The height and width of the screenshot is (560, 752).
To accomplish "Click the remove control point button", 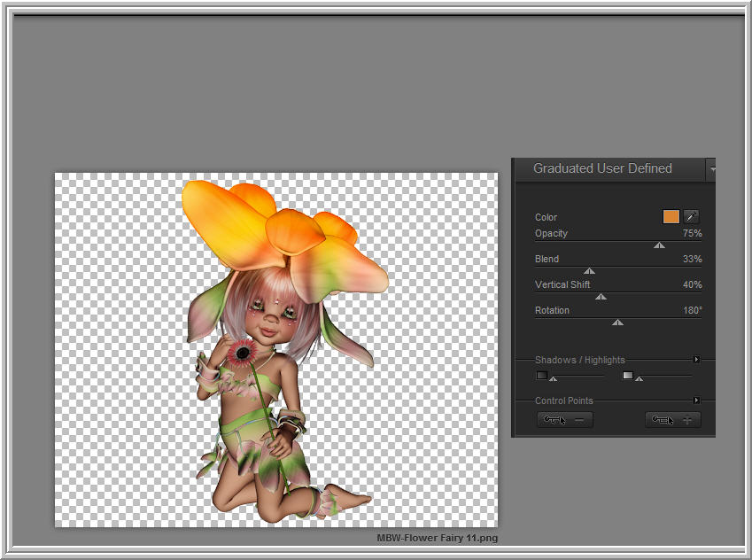I will point(565,420).
